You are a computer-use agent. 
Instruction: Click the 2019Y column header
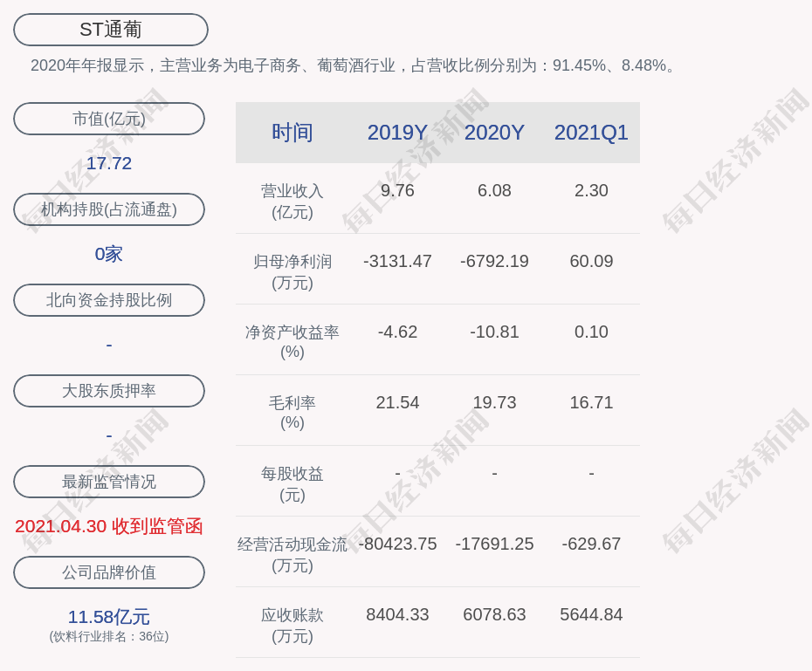[397, 133]
